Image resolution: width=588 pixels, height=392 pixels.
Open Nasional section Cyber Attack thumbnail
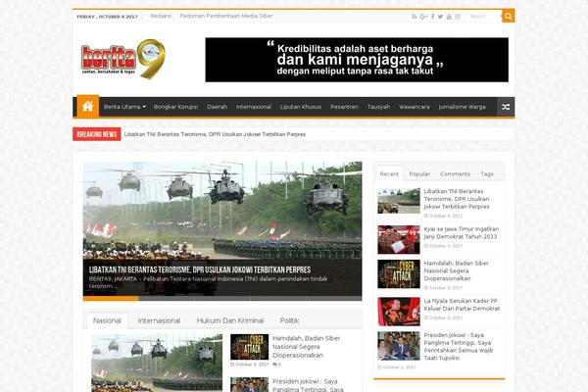[249, 347]
